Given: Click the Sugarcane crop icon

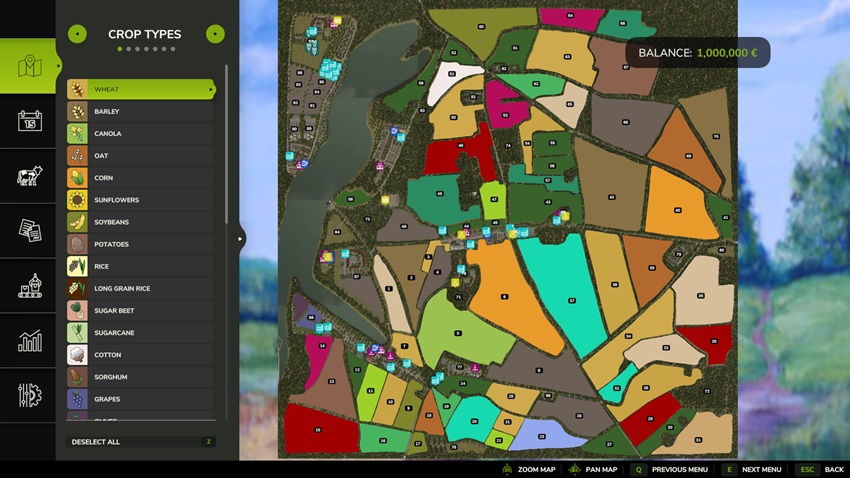Looking at the screenshot, I should click(x=78, y=333).
